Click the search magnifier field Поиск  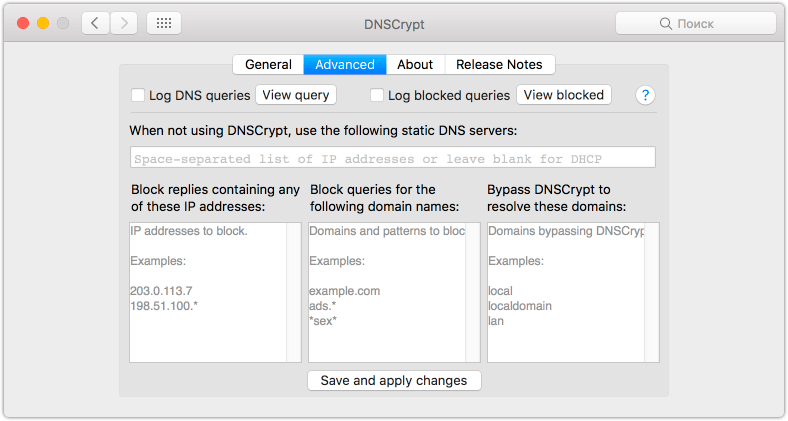696,24
